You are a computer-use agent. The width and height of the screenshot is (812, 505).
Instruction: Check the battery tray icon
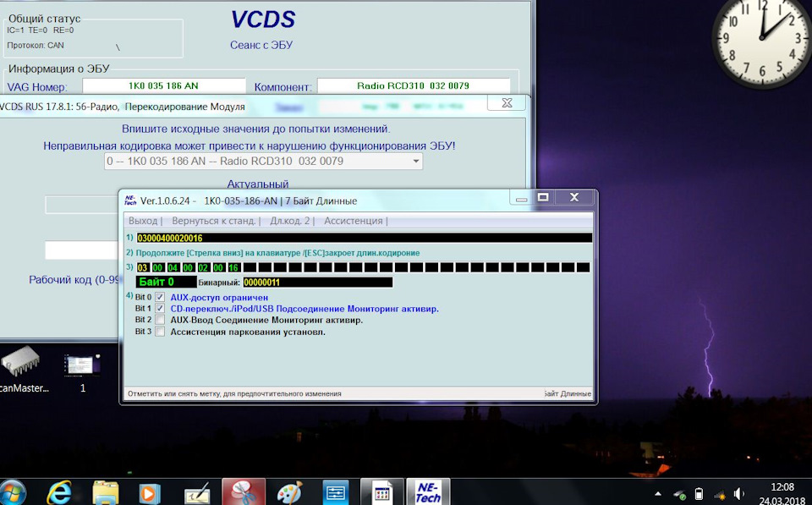click(x=699, y=494)
